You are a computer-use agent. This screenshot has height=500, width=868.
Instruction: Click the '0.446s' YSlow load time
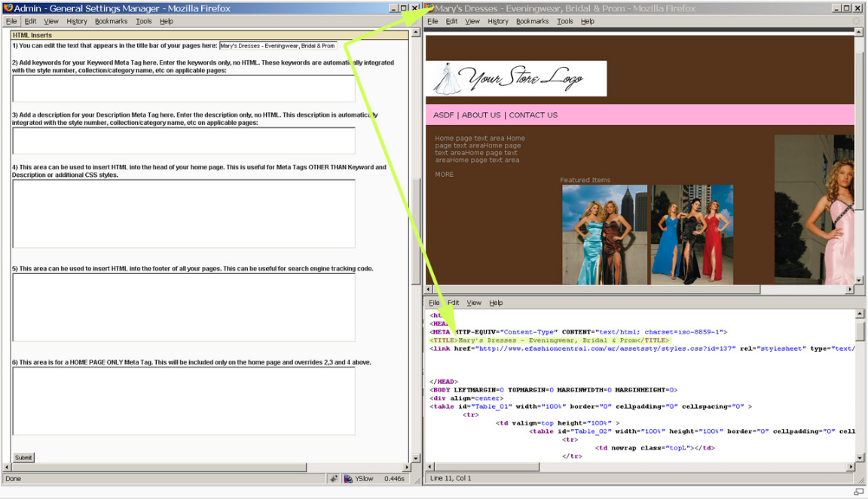tap(394, 479)
